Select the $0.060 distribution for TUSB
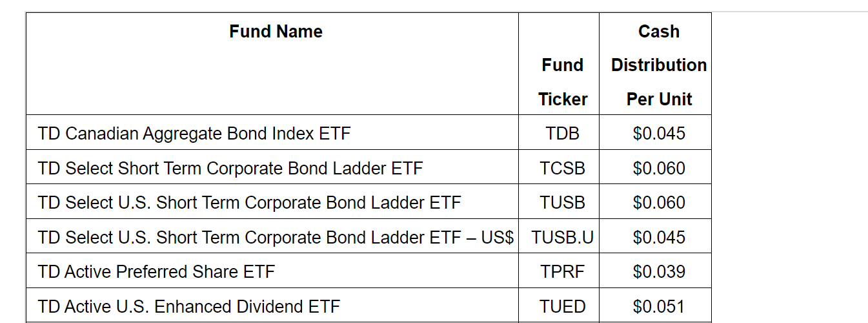Image resolution: width=868 pixels, height=323 pixels. click(x=658, y=203)
